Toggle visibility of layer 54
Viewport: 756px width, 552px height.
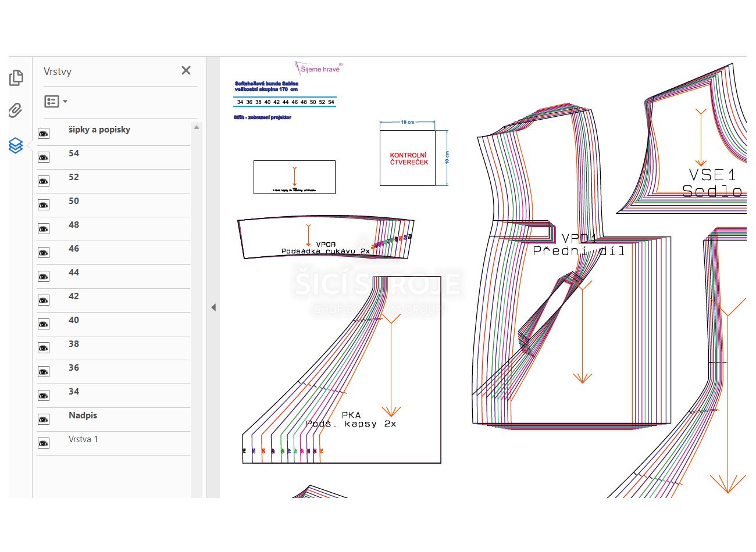(44, 157)
